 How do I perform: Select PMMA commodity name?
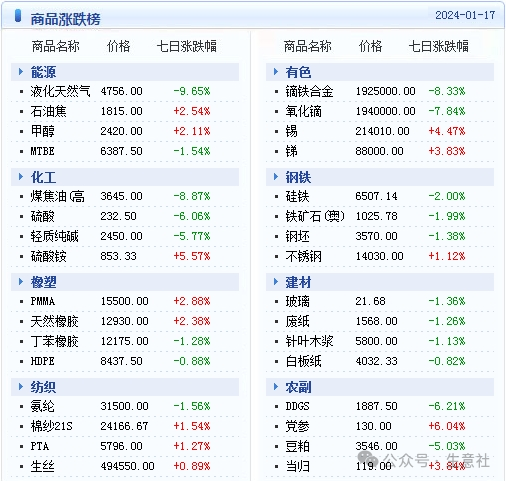point(43,301)
